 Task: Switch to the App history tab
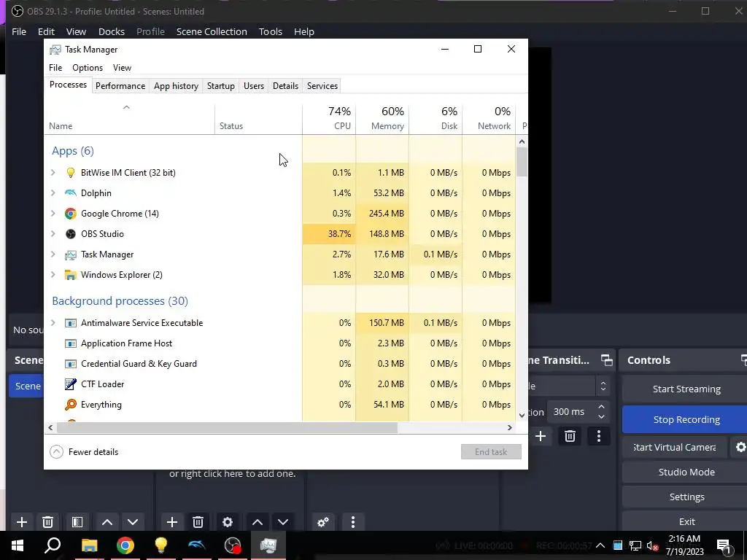tap(176, 86)
